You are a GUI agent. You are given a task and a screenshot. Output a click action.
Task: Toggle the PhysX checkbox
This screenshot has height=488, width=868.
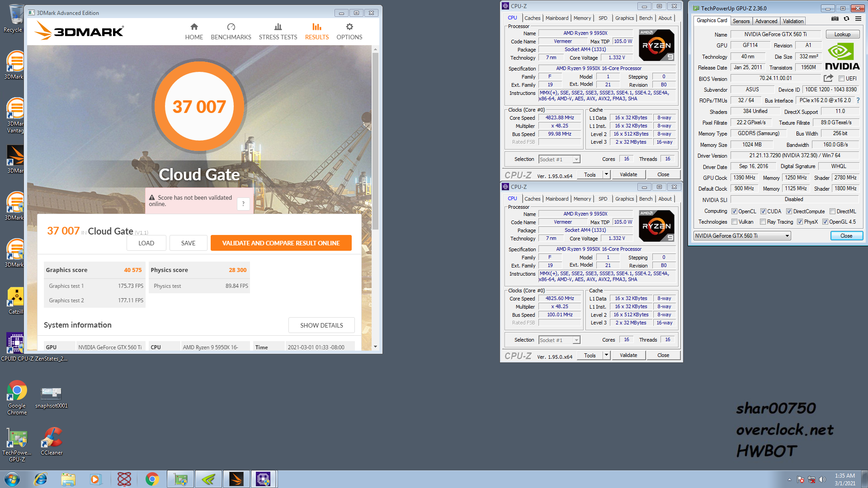pos(800,222)
